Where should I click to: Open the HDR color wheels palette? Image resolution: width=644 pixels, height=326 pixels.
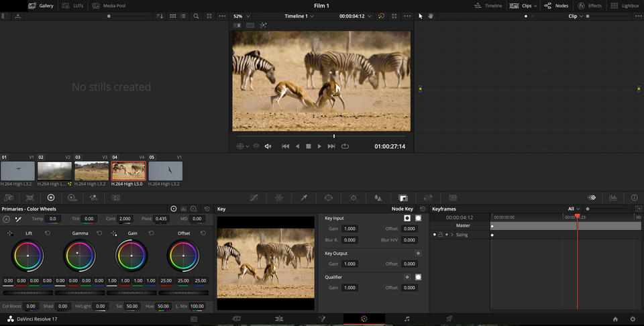72,198
